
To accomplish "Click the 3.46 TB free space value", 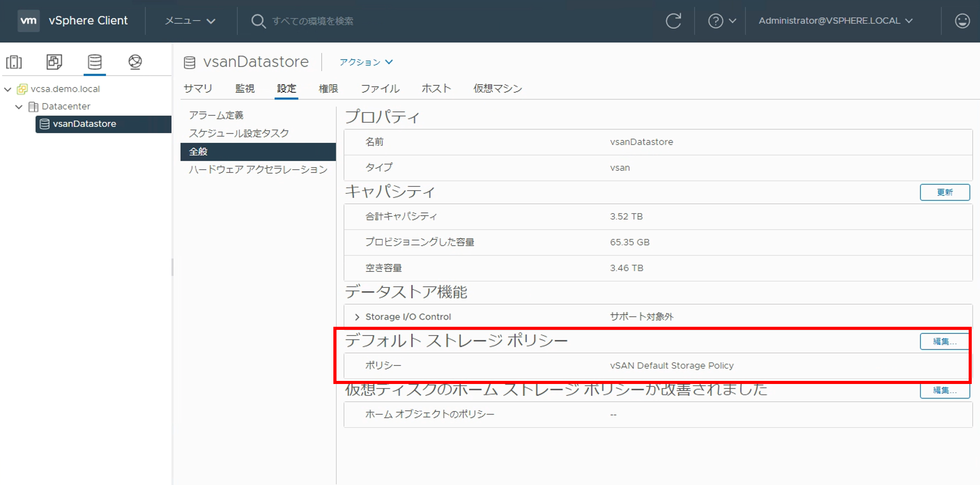I will [x=627, y=268].
